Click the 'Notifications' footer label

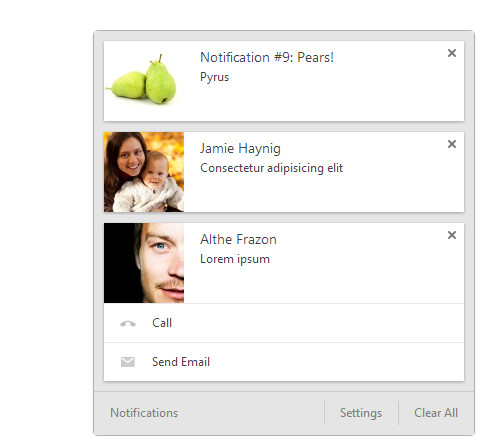(x=144, y=413)
